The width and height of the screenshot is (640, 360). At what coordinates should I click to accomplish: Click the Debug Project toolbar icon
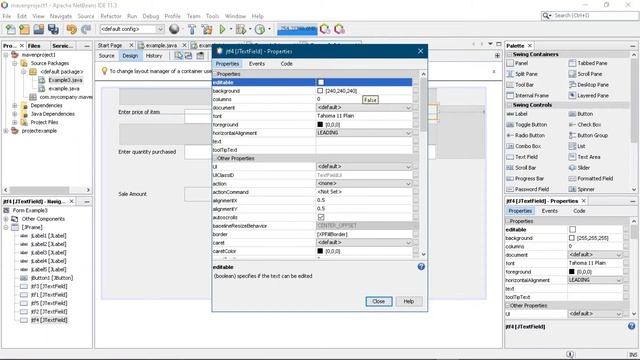click(241, 29)
